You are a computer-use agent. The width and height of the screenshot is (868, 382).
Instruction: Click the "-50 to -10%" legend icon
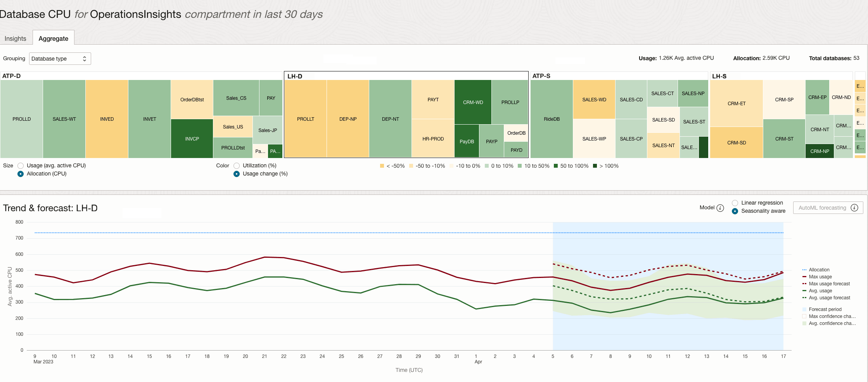(x=412, y=166)
